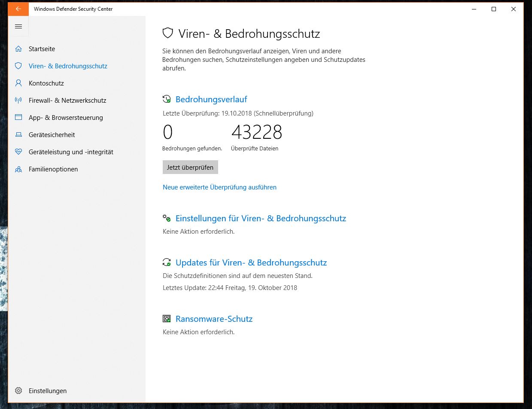This screenshot has height=409, width=532.
Task: Open the Startseite page
Action: coord(42,49)
